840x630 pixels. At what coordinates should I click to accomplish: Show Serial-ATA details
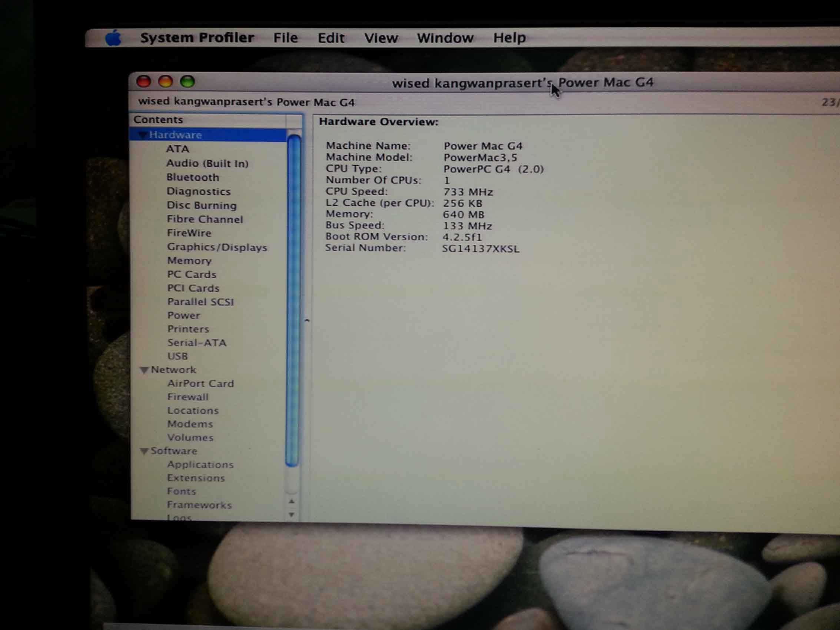[197, 343]
